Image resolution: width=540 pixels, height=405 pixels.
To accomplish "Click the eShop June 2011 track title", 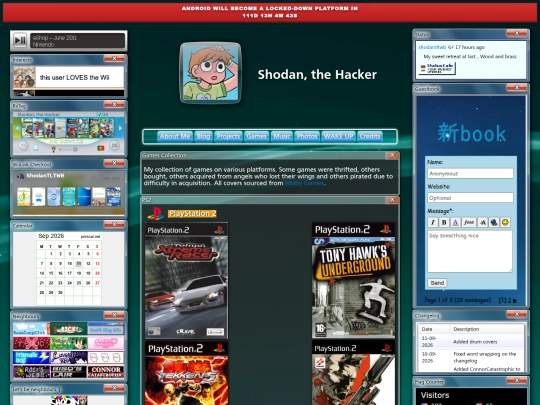I will [x=55, y=38].
